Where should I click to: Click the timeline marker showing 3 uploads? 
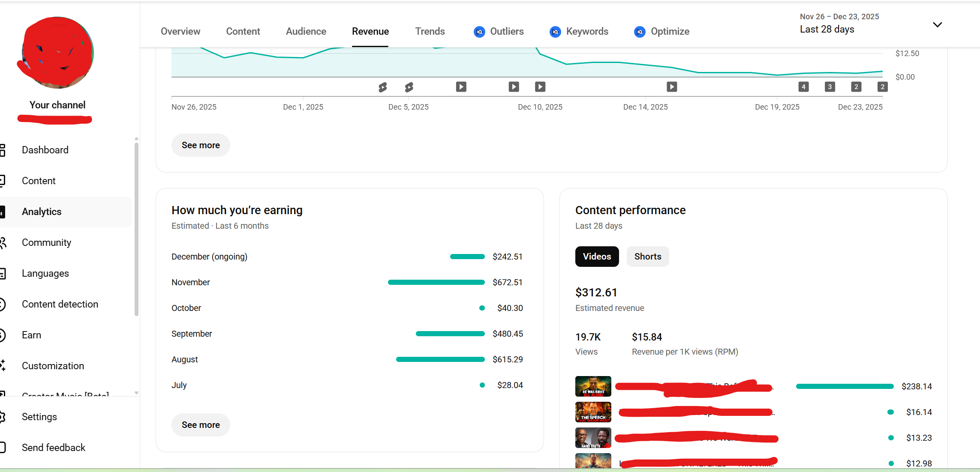click(x=830, y=87)
